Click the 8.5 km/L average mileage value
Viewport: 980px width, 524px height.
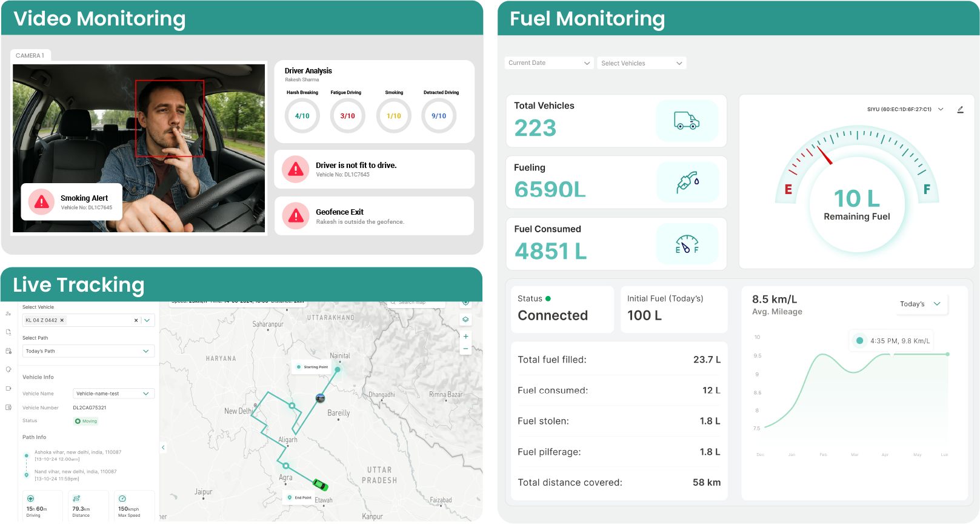point(775,300)
